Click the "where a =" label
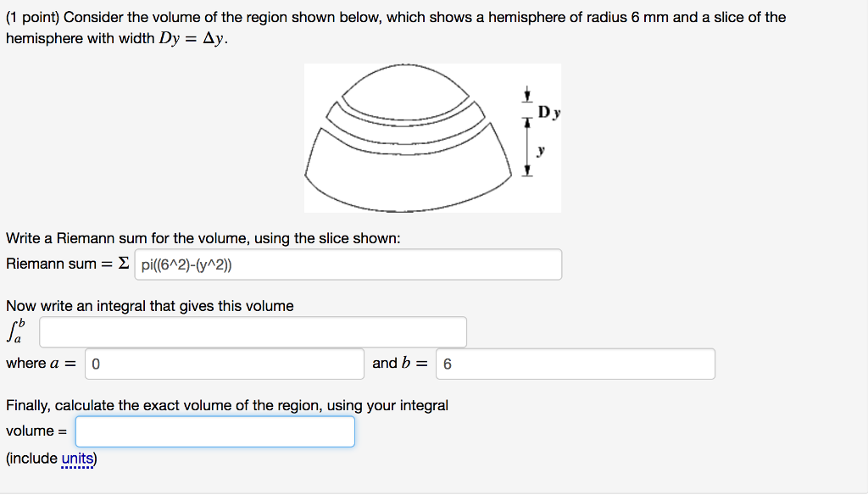This screenshot has width=868, height=495. point(40,363)
